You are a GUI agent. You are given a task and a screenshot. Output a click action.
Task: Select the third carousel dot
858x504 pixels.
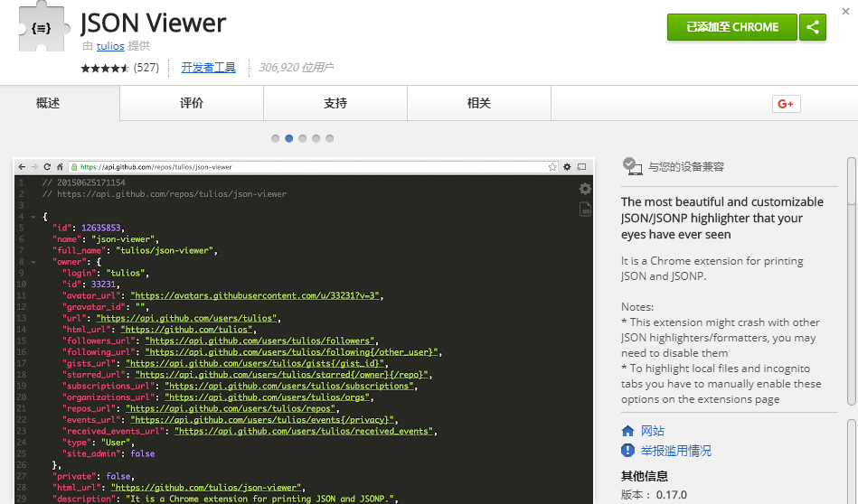tap(303, 138)
